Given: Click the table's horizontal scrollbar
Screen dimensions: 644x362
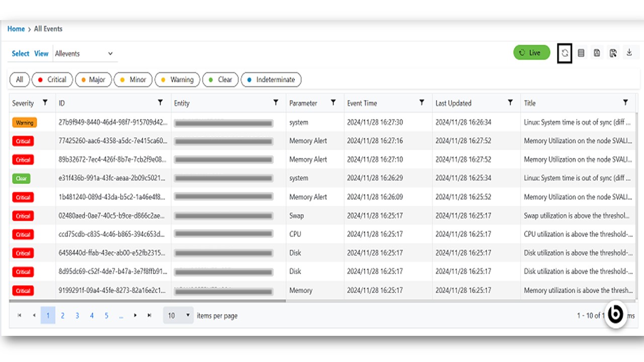Looking at the screenshot, I should [147, 301].
